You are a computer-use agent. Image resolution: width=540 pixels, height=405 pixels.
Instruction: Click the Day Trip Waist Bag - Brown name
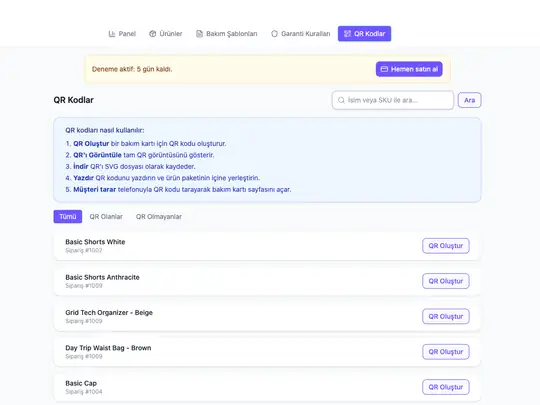click(x=108, y=348)
